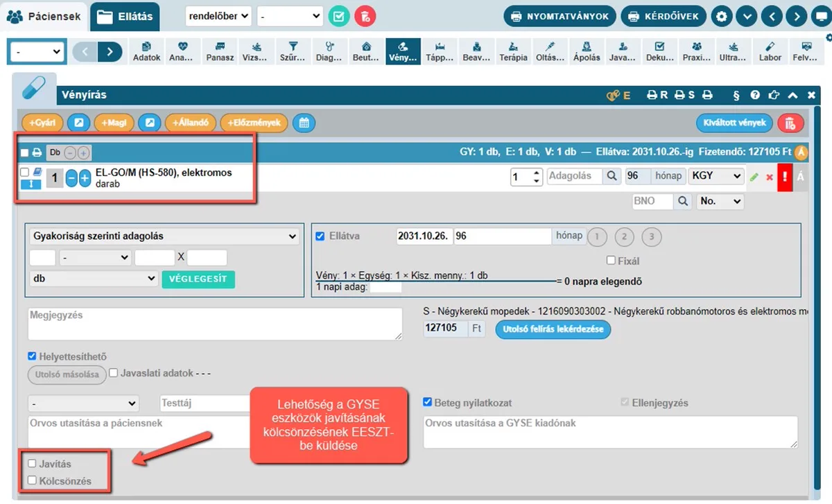Viewport: 832px width, 504px height.
Task: Switch to the Ellátás tab
Action: coord(125,16)
